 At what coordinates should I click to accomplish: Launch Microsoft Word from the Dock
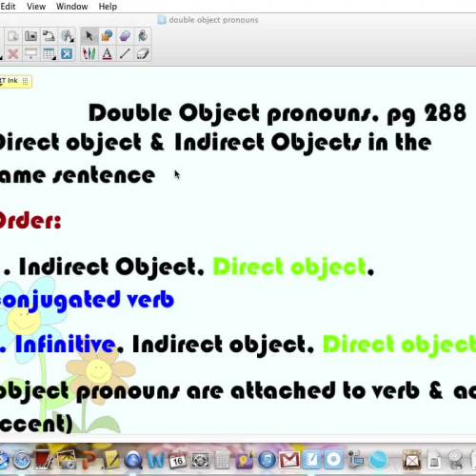(156, 460)
